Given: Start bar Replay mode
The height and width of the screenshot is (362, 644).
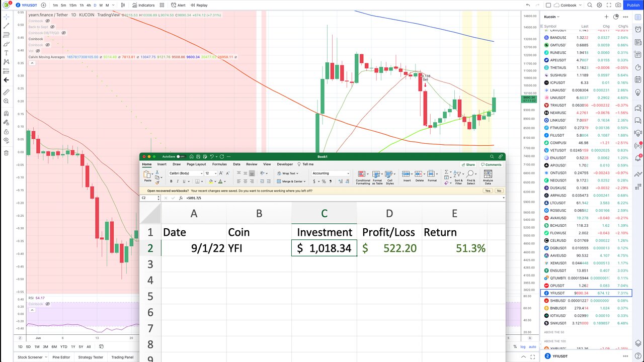Looking at the screenshot, I should [x=199, y=5].
